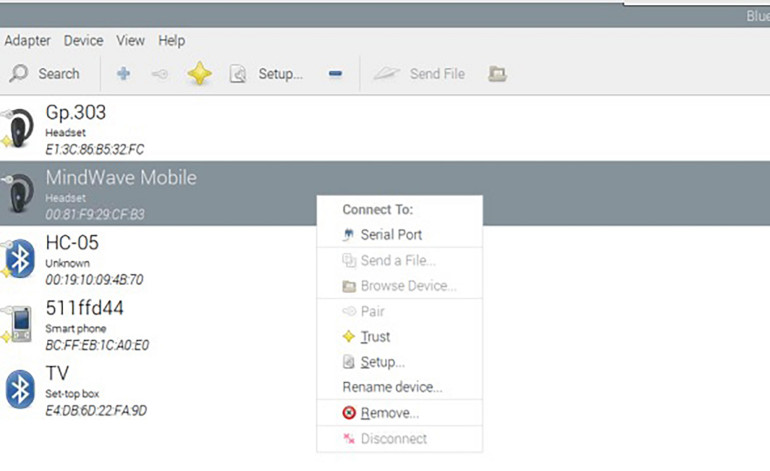770x471 pixels.
Task: Click the key pair icon in toolbar
Action: (161, 74)
